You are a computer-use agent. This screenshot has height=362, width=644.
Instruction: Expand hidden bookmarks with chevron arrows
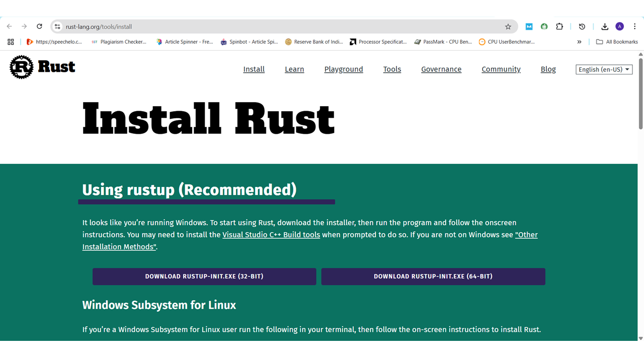(579, 42)
